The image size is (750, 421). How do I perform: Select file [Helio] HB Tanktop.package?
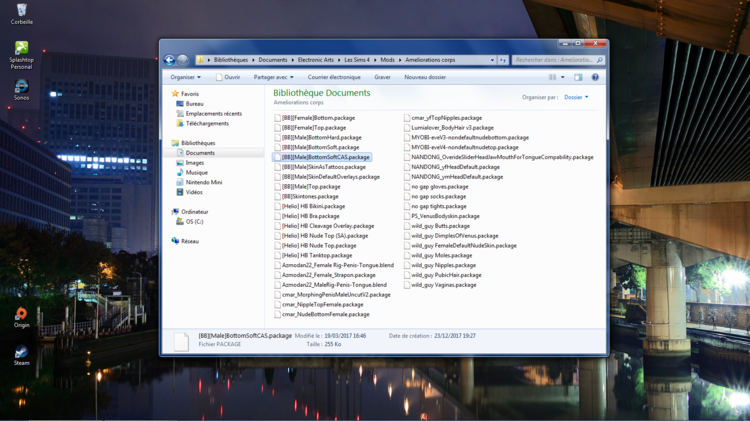[313, 255]
